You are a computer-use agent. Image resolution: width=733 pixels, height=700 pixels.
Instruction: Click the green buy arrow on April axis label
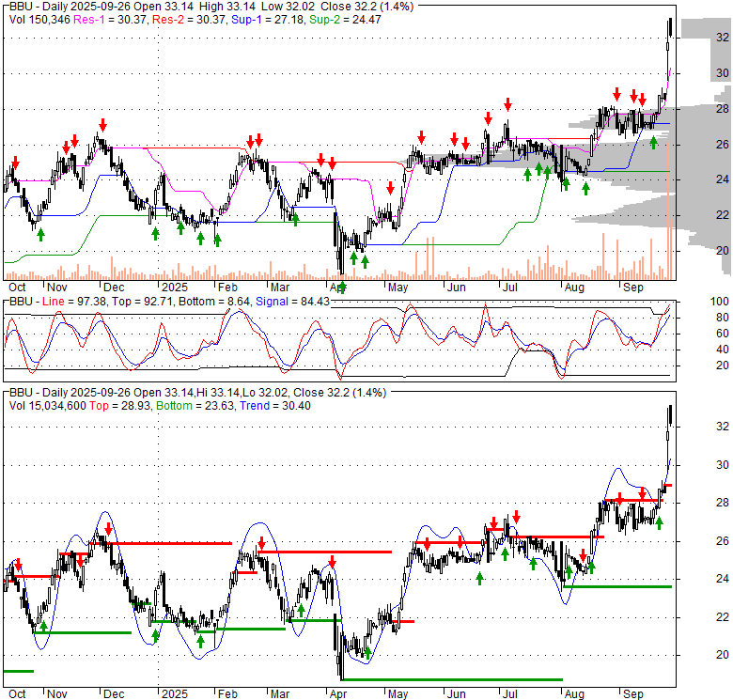pyautogui.click(x=343, y=287)
